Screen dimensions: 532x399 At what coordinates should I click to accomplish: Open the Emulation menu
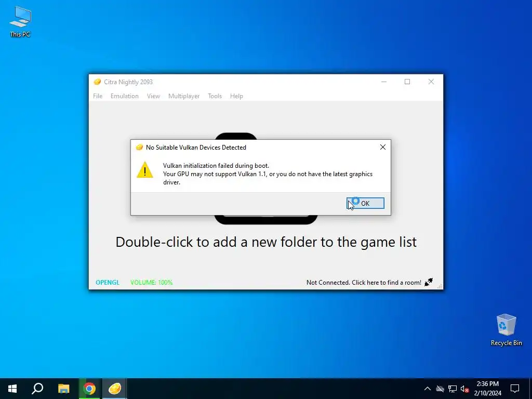tap(125, 96)
